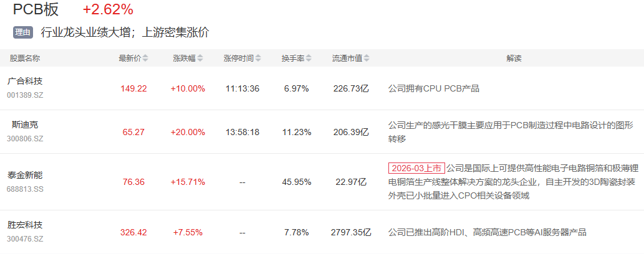Click the sort arrows beside 换手率

point(308,59)
